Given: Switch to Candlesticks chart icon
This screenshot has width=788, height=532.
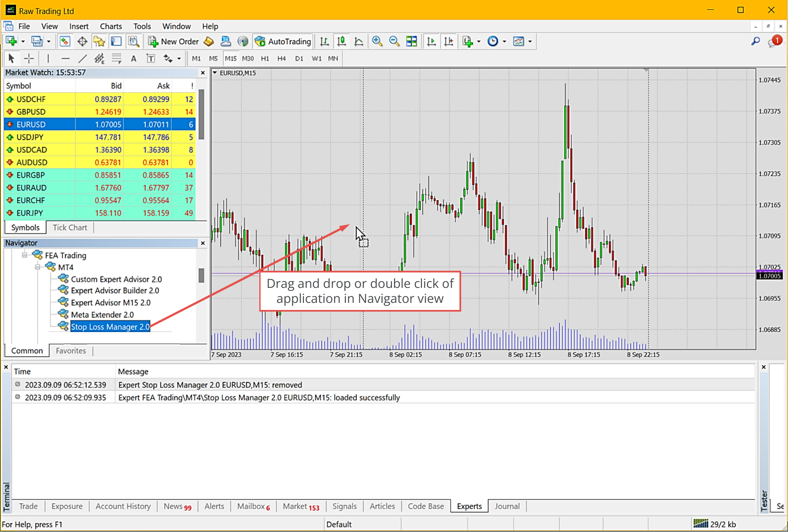Looking at the screenshot, I should pyautogui.click(x=341, y=41).
